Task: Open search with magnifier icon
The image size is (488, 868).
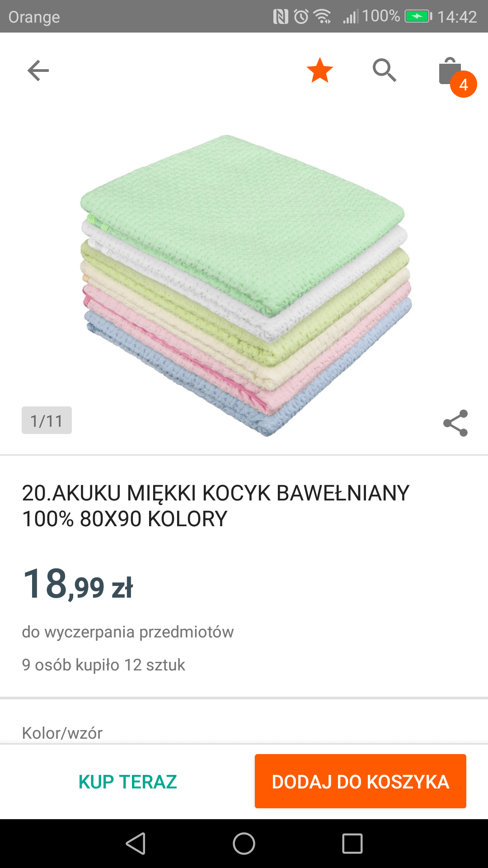Action: [x=385, y=71]
